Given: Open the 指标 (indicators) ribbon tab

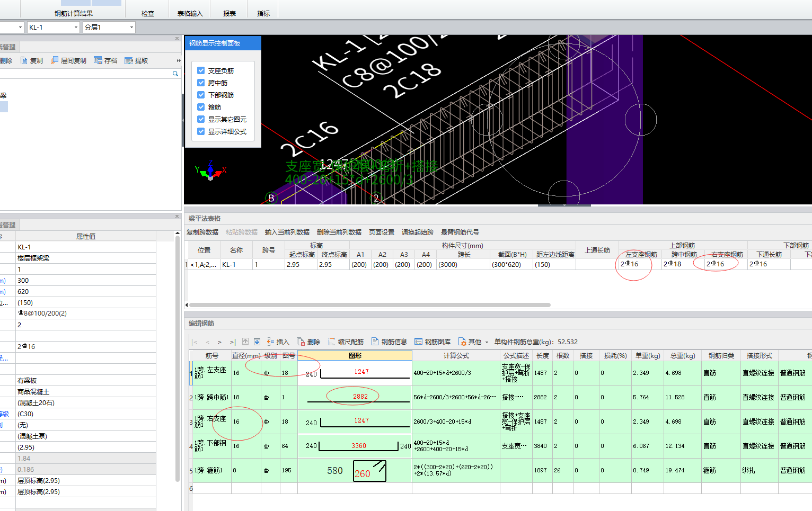Looking at the screenshot, I should (x=263, y=13).
